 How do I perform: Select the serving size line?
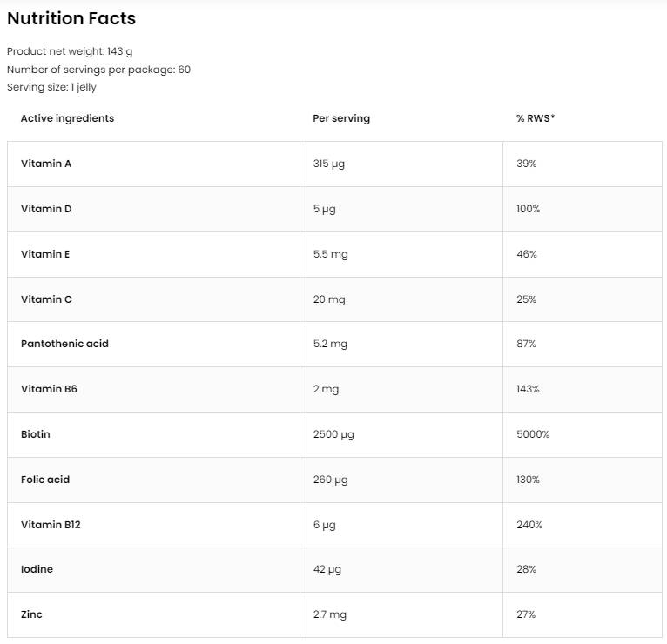point(51,87)
